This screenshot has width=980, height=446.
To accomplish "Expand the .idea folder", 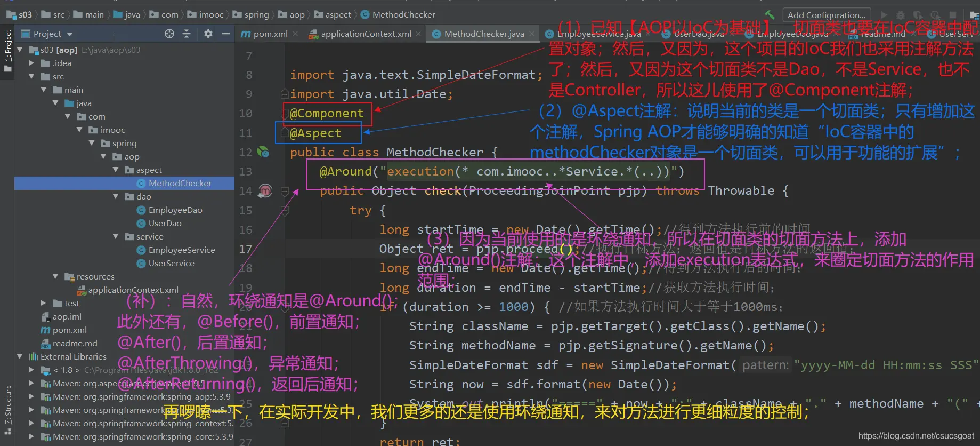I will click(x=31, y=63).
